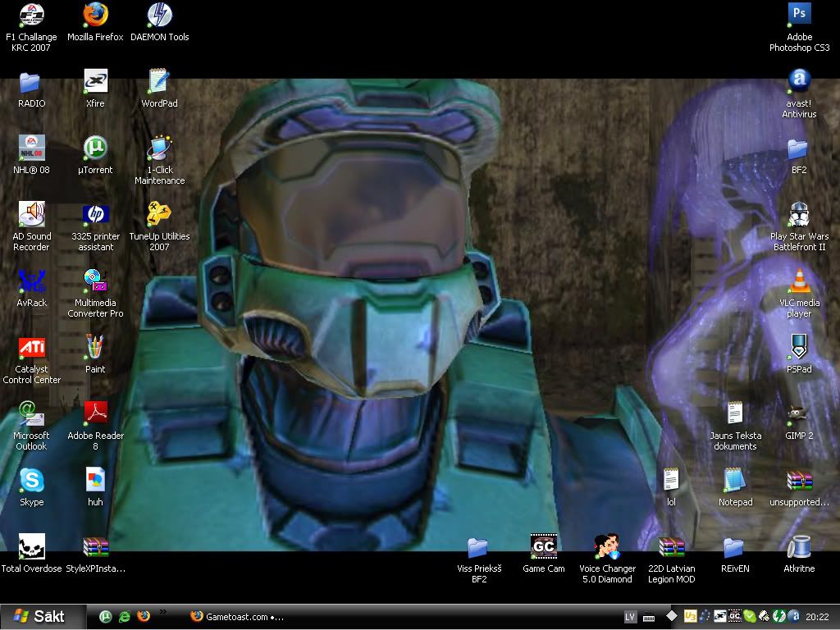The width and height of the screenshot is (840, 630).
Task: Open Jauns Teksta dokuments file
Action: pos(735,426)
